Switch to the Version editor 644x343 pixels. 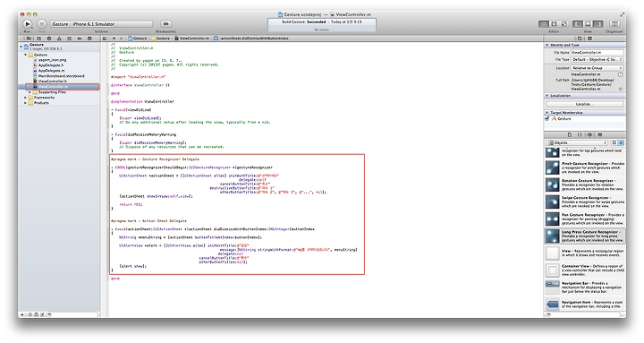tap(564, 24)
